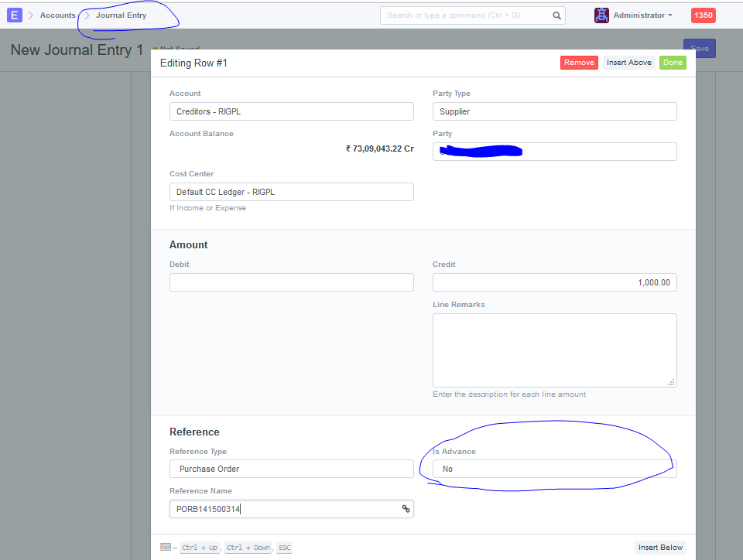Click the Account field Creditors - RIGPL

292,111
